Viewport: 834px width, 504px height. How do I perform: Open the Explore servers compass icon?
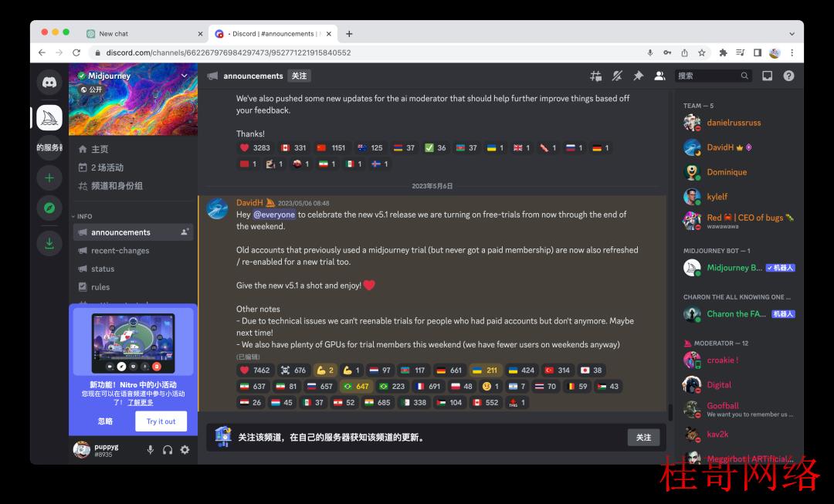point(49,208)
